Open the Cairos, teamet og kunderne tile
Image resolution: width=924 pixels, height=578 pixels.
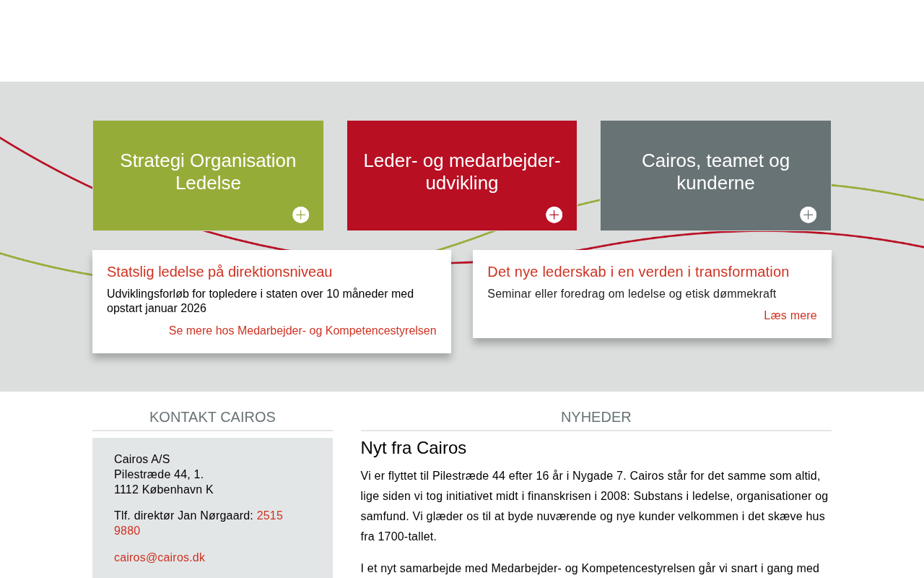pyautogui.click(x=715, y=176)
